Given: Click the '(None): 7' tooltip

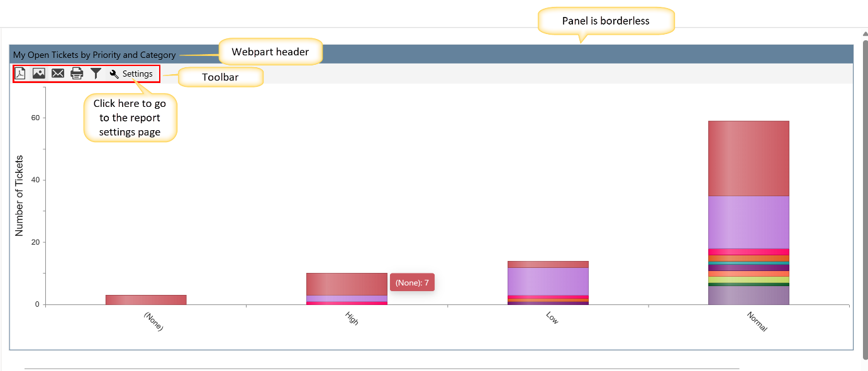Looking at the screenshot, I should 413,283.
